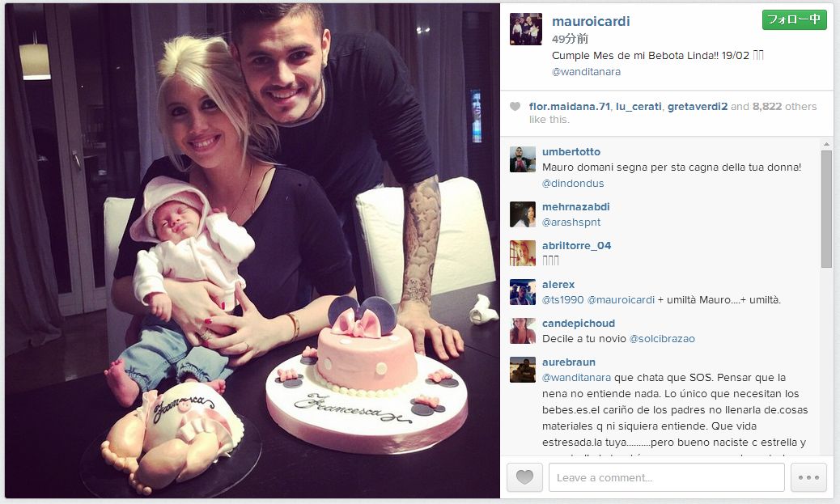Click the comments scrollbar thumb

[x=826, y=209]
